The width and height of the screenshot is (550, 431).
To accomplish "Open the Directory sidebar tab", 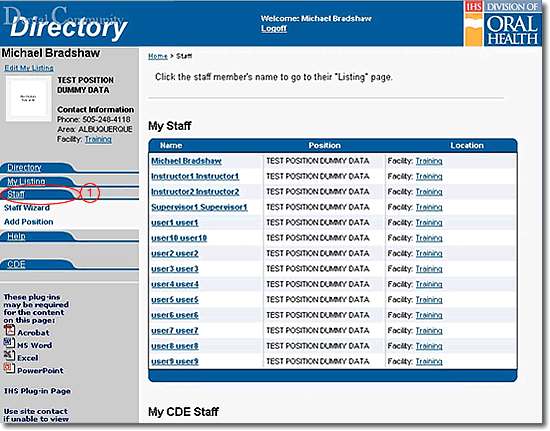I will coord(25,168).
